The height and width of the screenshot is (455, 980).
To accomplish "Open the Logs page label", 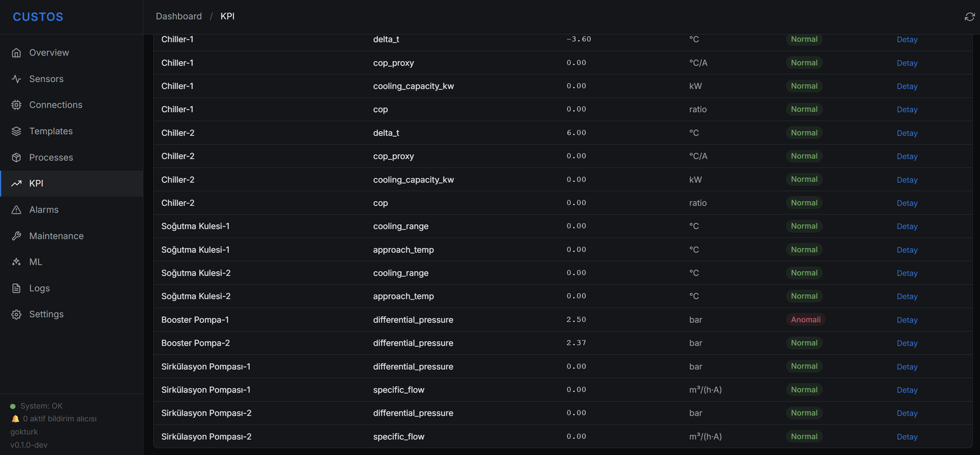I will (x=39, y=288).
